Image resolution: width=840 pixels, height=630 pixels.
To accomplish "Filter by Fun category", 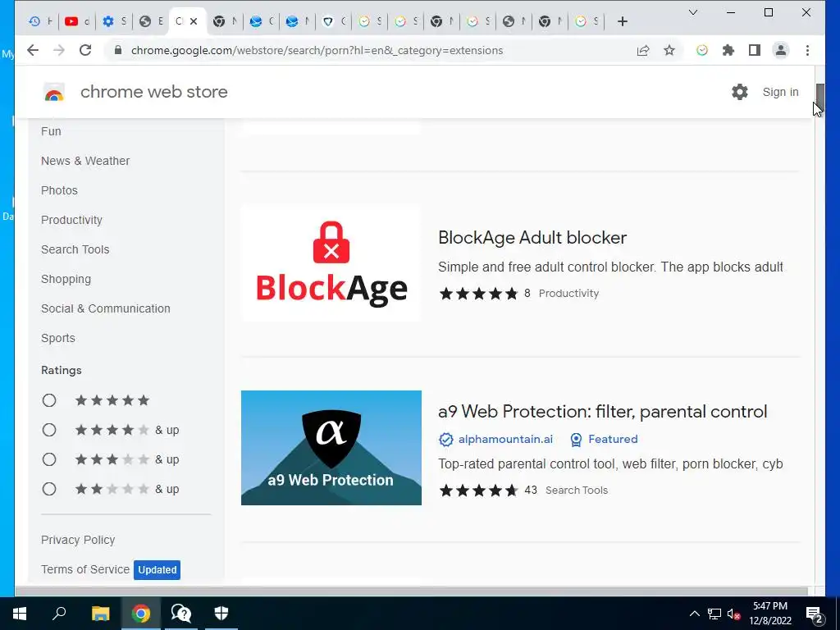I will [x=51, y=131].
